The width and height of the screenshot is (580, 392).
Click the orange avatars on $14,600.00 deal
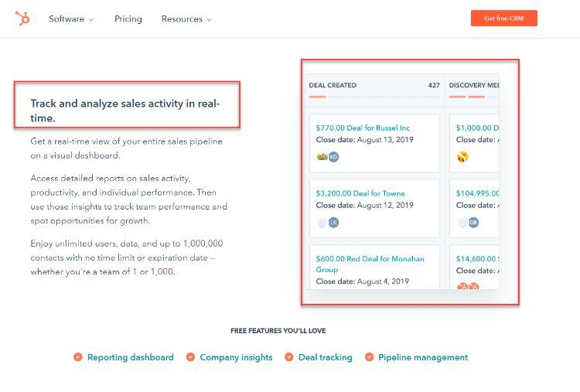tap(468, 286)
